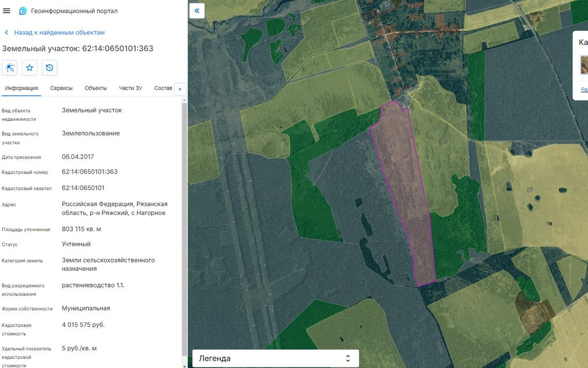
Task: Click the area value 803 115 кв. м
Action: click(81, 229)
